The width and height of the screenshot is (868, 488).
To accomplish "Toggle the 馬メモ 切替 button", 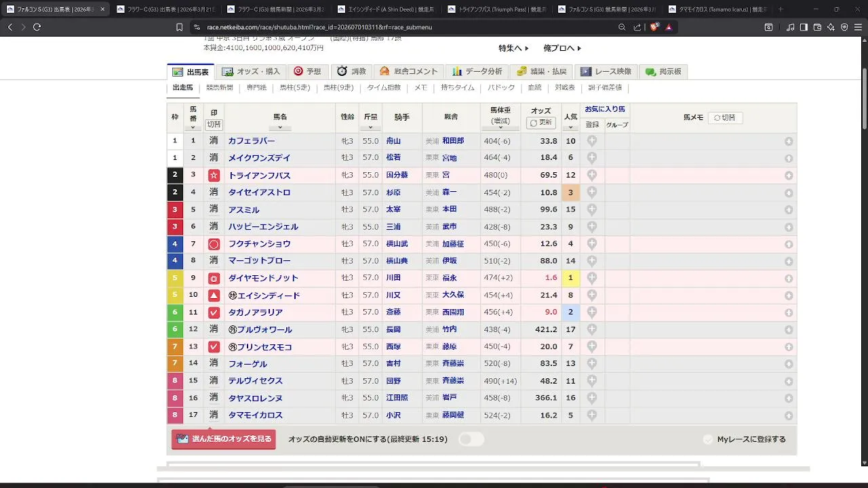I will click(x=725, y=117).
